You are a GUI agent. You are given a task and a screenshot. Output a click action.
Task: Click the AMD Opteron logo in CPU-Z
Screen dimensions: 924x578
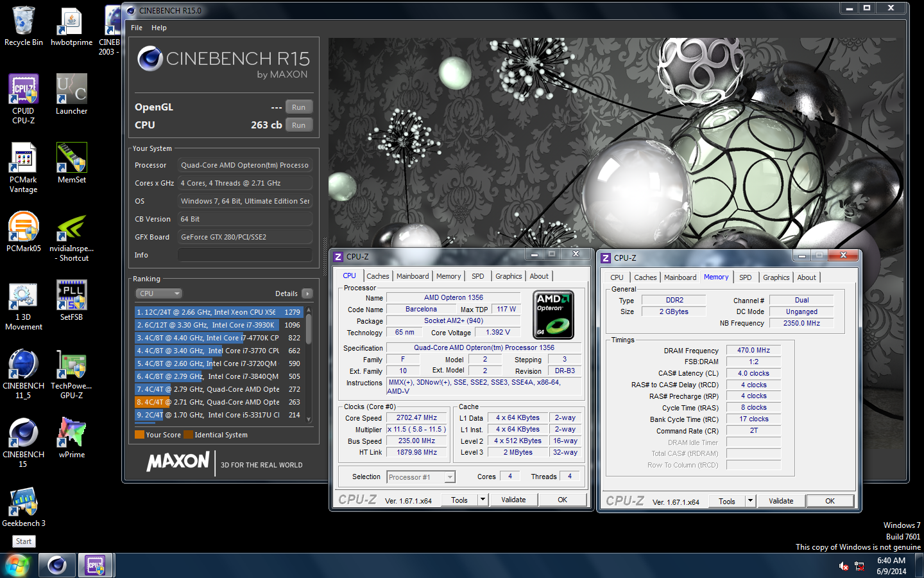pyautogui.click(x=554, y=315)
